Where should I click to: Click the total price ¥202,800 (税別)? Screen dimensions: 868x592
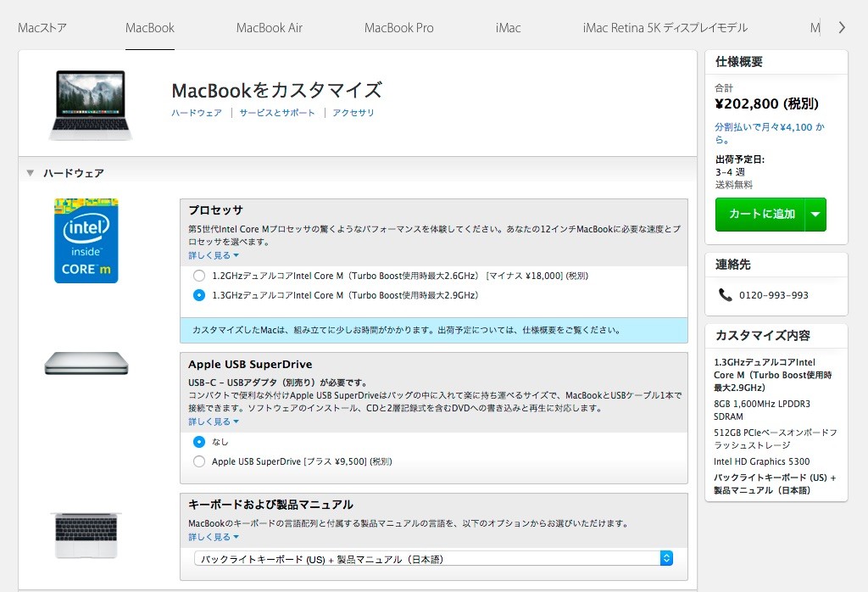(x=766, y=103)
